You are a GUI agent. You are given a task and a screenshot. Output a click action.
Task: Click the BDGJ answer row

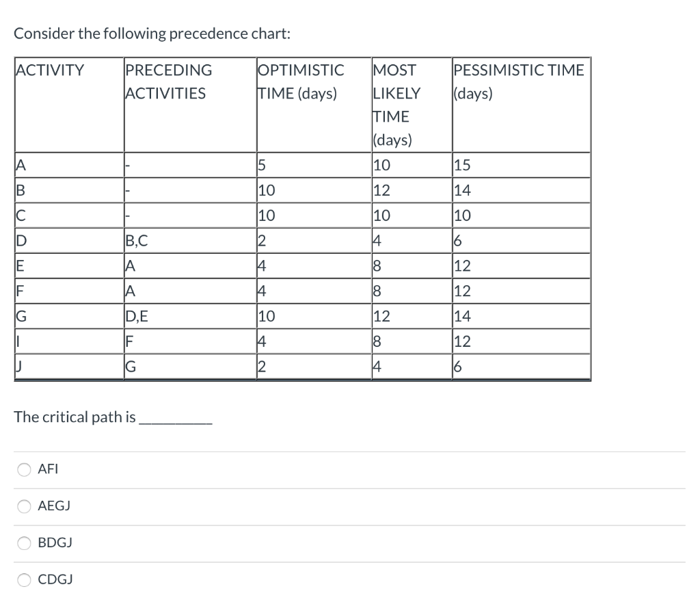click(55, 542)
